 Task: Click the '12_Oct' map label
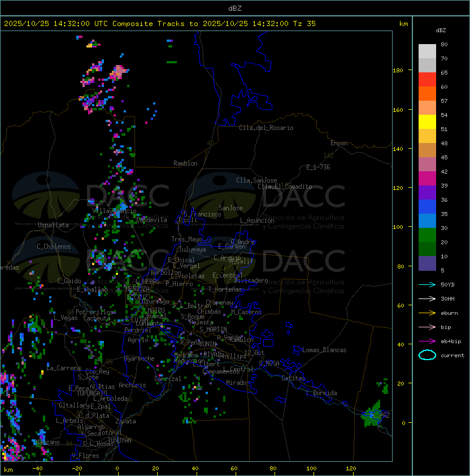(x=254, y=353)
